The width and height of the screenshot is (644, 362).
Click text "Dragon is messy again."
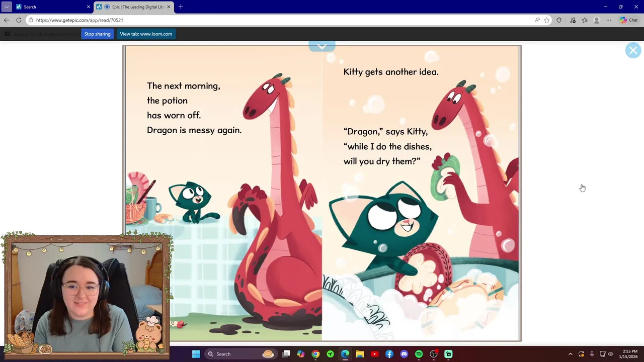[x=194, y=130]
